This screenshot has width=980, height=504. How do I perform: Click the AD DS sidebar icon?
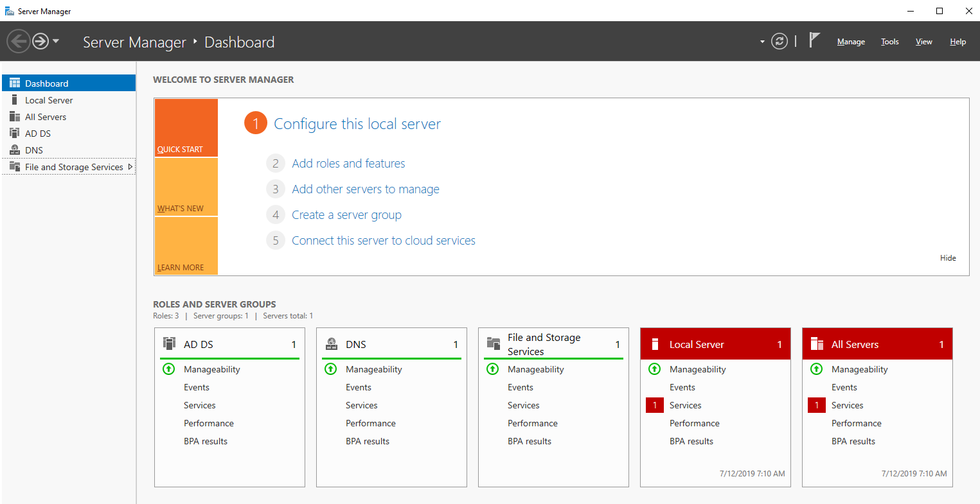(14, 134)
